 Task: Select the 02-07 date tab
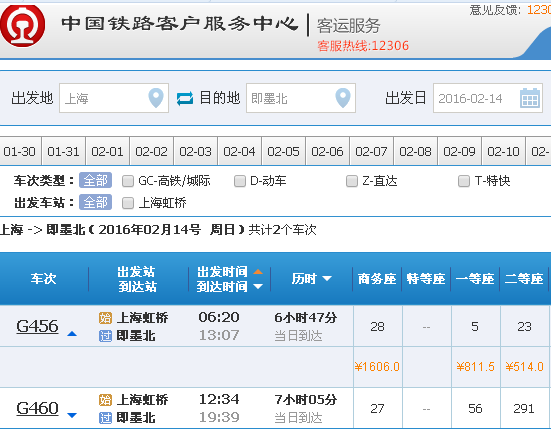(371, 151)
